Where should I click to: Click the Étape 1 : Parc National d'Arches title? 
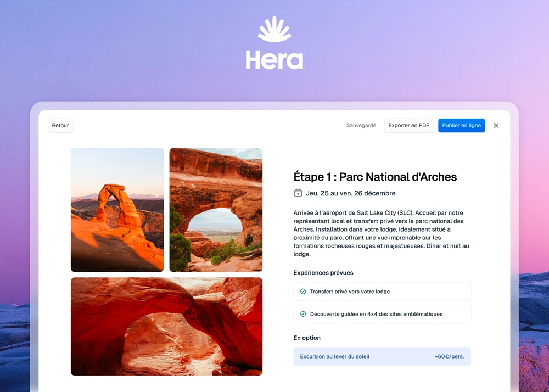(375, 177)
